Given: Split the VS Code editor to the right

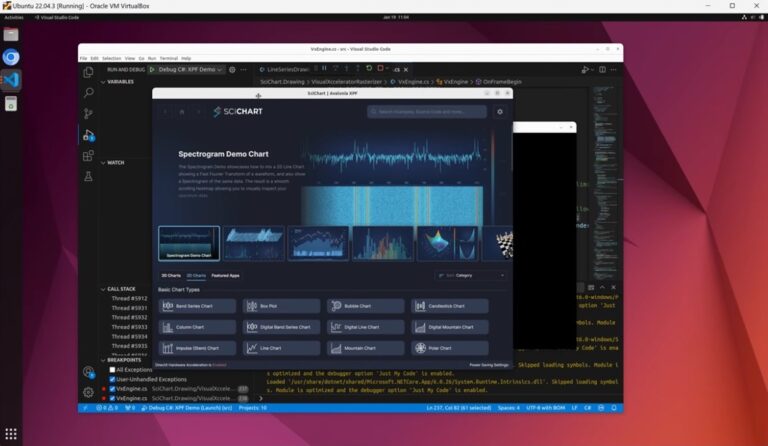Looking at the screenshot, I should point(602,70).
